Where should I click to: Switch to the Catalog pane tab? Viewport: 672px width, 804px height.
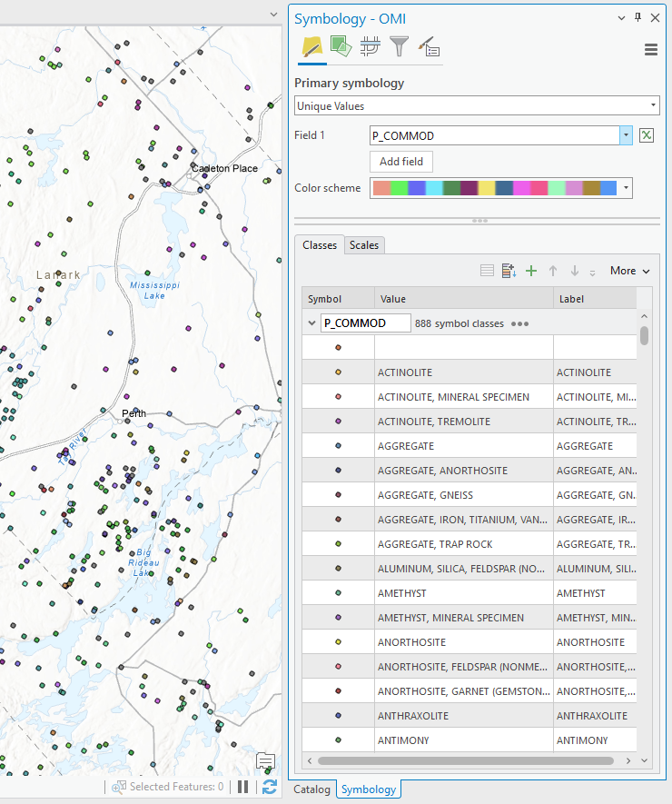point(311,789)
